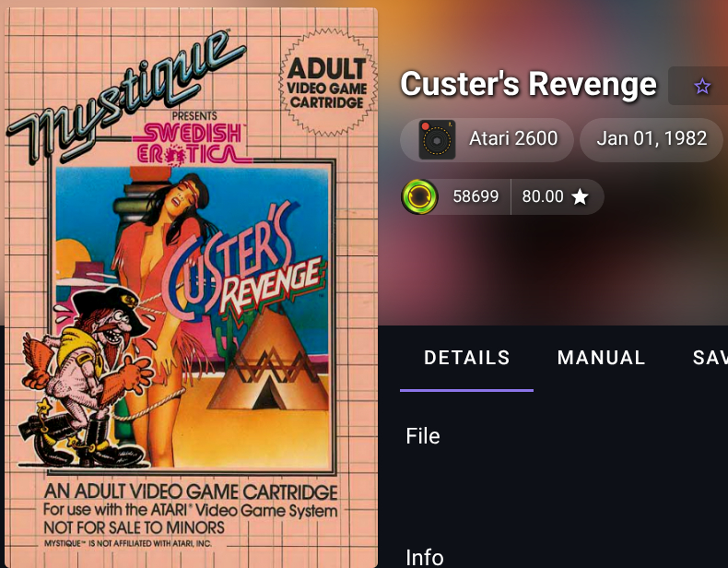Click the Custer's Revenge title heading

(528, 84)
